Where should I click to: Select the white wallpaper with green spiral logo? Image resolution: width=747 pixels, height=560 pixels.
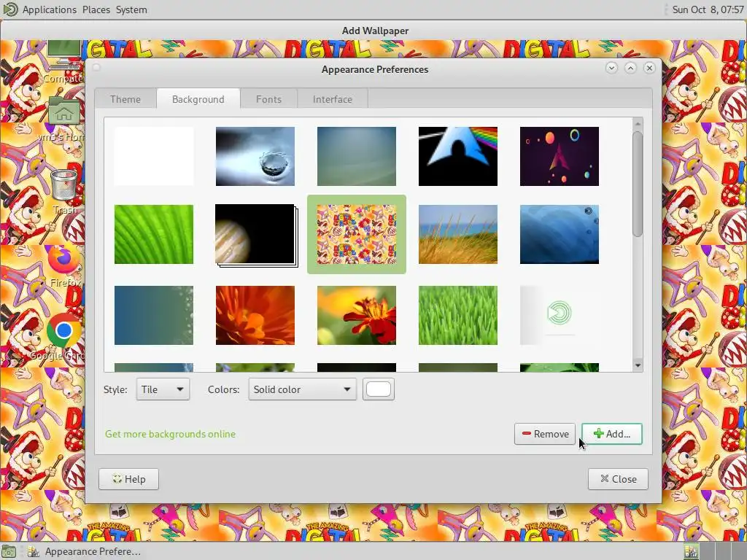[x=560, y=315]
